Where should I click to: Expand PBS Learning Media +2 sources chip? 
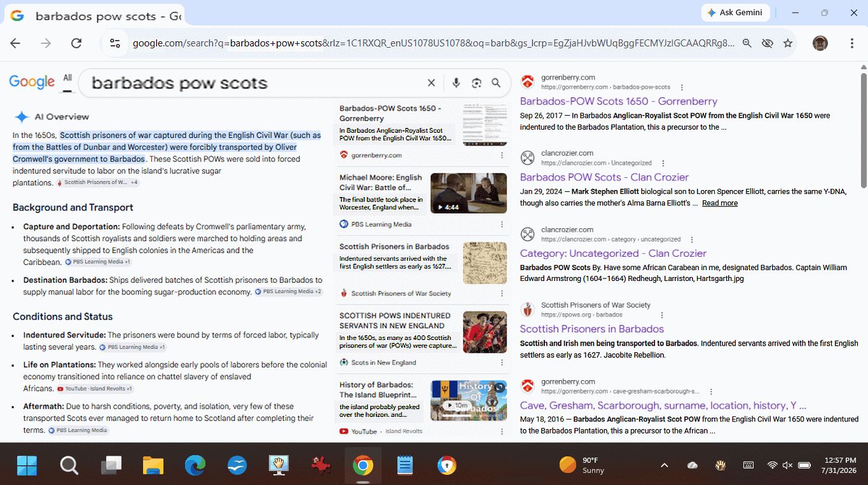pyautogui.click(x=289, y=292)
